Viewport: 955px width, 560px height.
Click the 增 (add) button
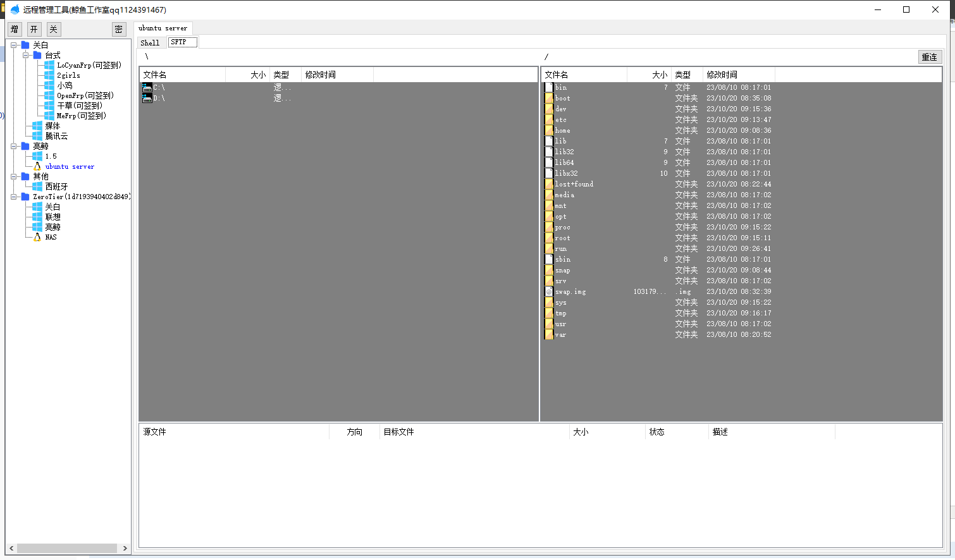[15, 29]
